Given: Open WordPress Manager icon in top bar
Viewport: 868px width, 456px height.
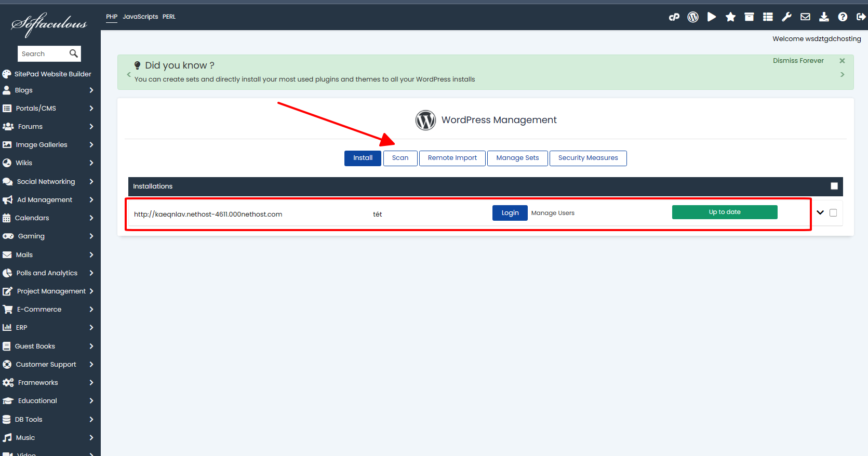Looking at the screenshot, I should [693, 17].
